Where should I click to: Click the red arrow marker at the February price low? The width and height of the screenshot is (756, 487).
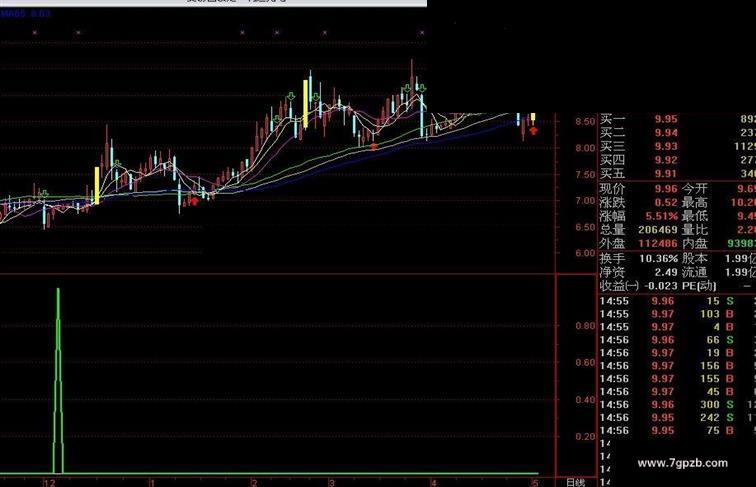193,201
